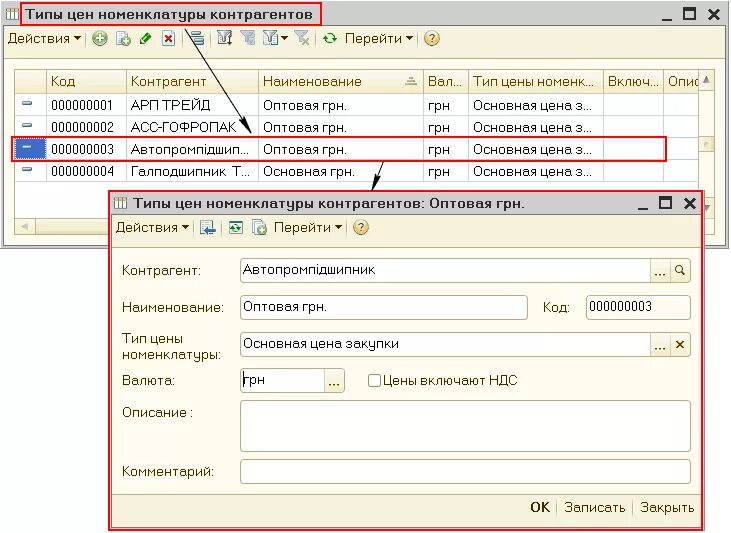Click the ellipsis select button for Тип цены номенклатуры
The width and height of the screenshot is (731, 533).
tap(660, 345)
